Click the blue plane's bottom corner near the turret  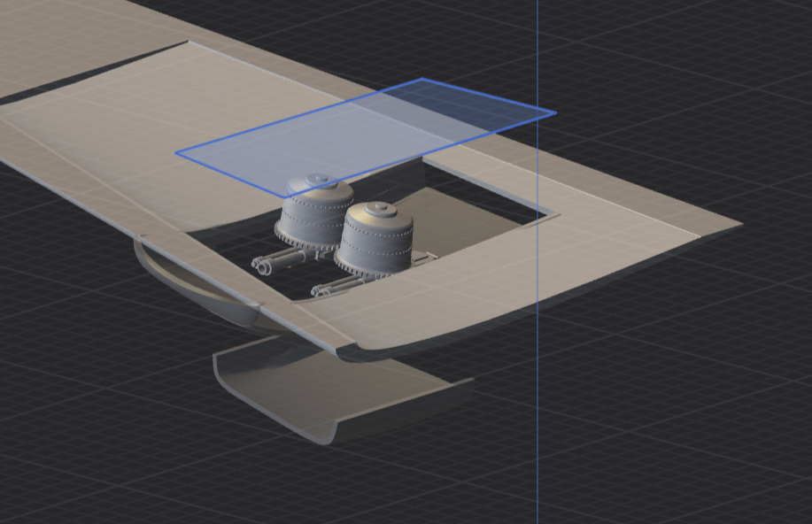283,196
